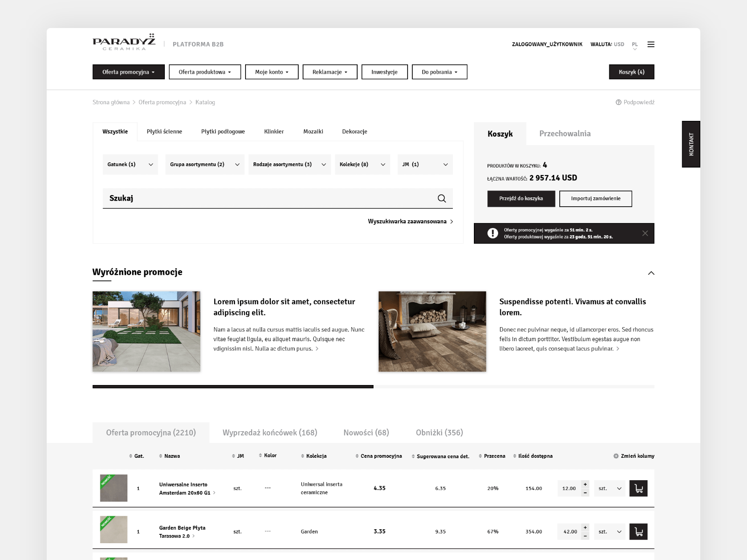The height and width of the screenshot is (560, 747).
Task: Open the hamburger menu icon
Action: (651, 44)
